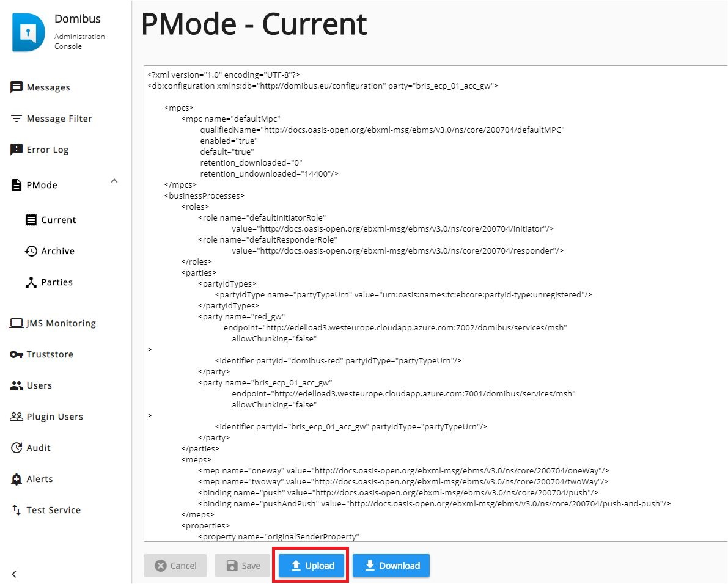
Task: Click 'Domibus' title text
Action: click(x=78, y=18)
